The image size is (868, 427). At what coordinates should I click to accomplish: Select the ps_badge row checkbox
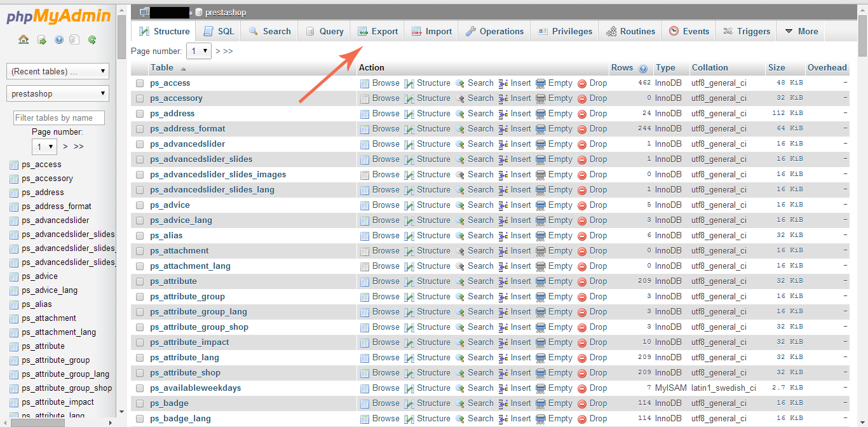pos(140,403)
